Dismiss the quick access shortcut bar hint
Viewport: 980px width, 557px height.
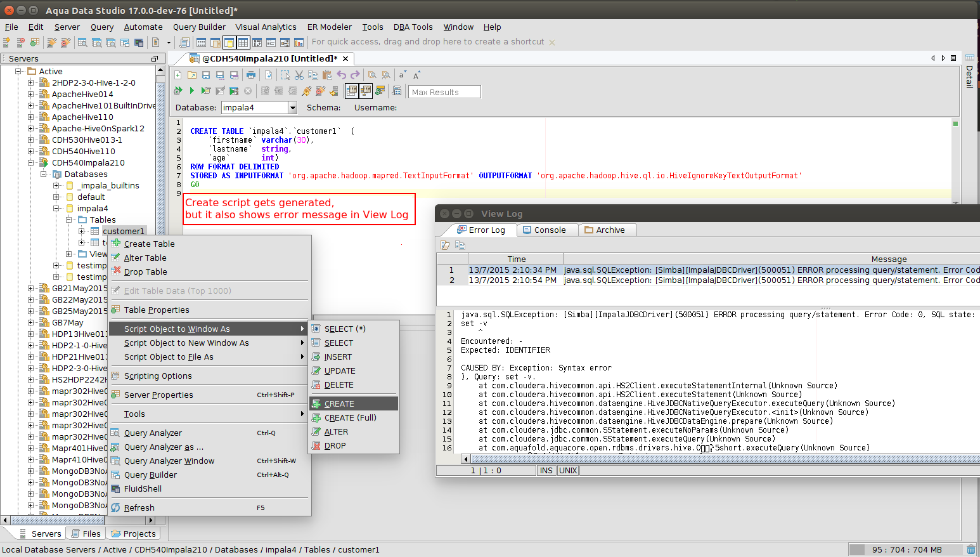tap(552, 43)
